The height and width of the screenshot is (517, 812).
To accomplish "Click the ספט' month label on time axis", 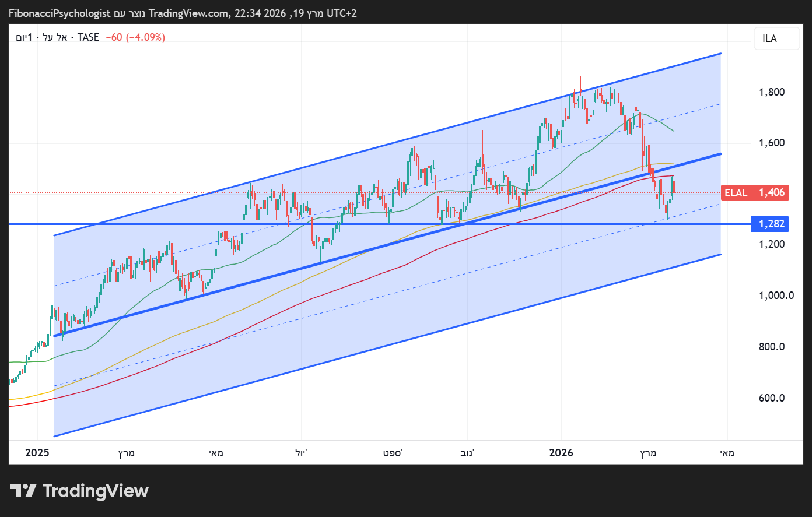I will point(393,453).
